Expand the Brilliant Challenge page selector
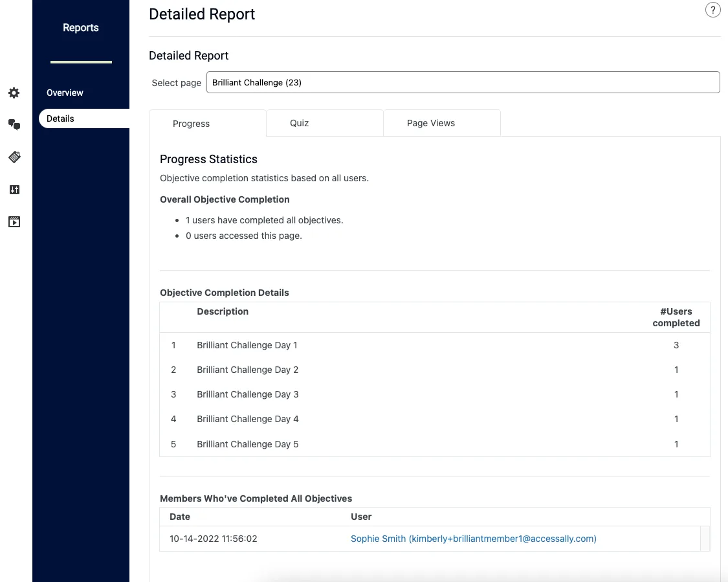This screenshot has height=582, width=728. coord(463,82)
